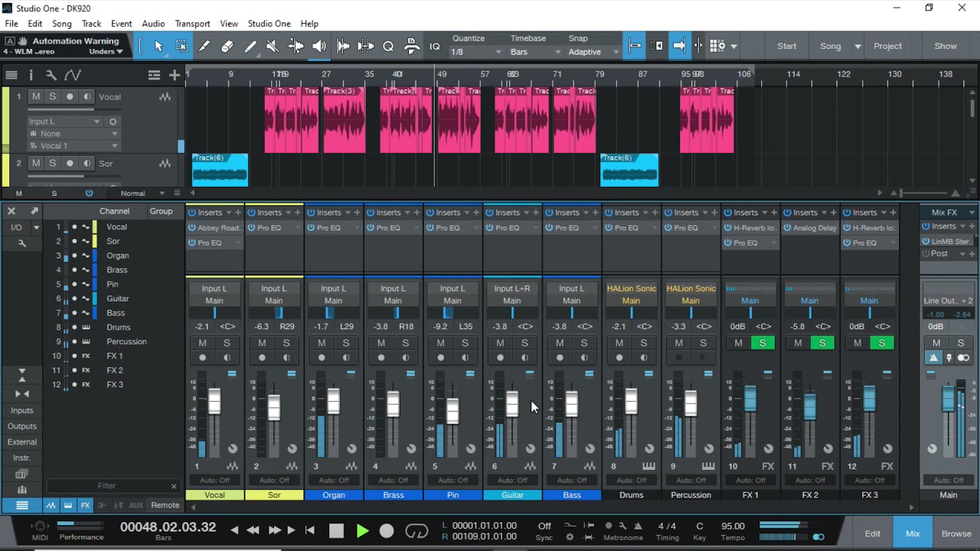
Task: Open the Transport menu
Action: pos(192,24)
